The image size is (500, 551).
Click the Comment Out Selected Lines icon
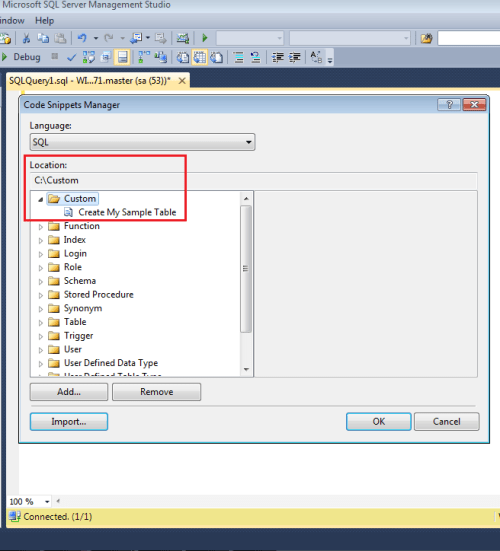[x=239, y=57]
